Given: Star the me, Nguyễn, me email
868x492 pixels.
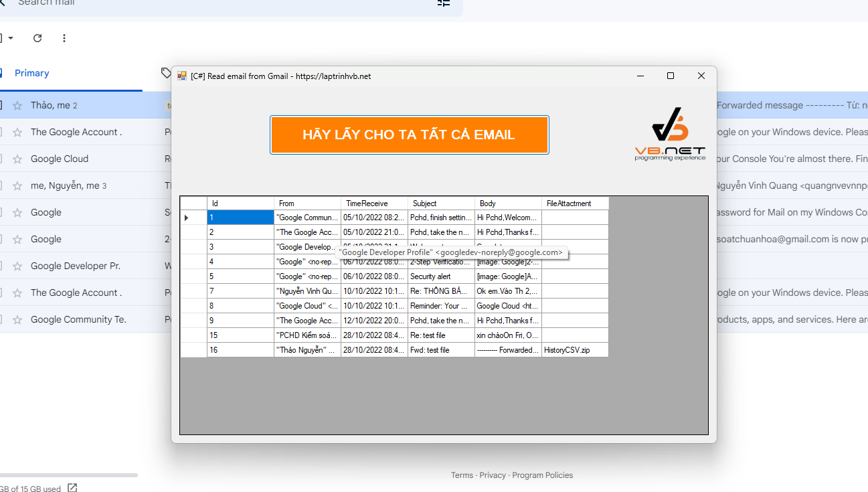Looking at the screenshot, I should coord(17,185).
